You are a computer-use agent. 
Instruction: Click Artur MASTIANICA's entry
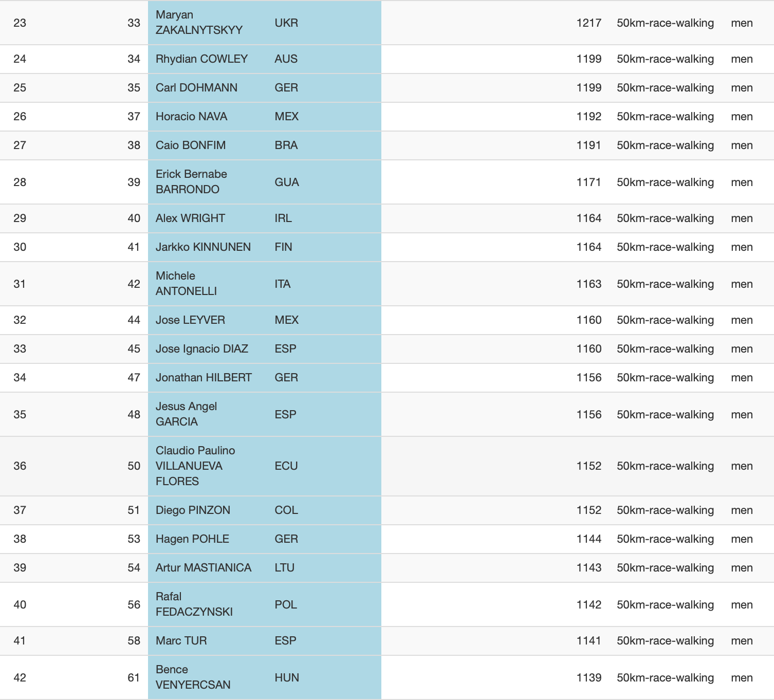(x=204, y=568)
